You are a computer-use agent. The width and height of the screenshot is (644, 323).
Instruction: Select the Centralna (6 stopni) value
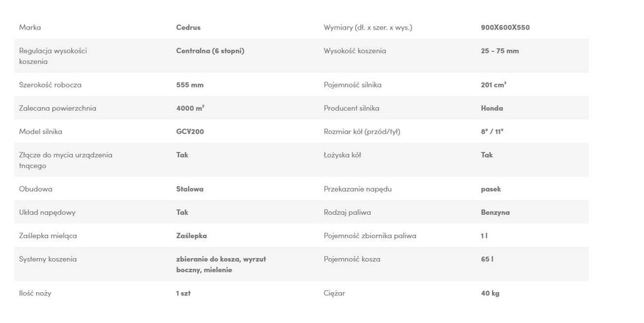pyautogui.click(x=210, y=51)
